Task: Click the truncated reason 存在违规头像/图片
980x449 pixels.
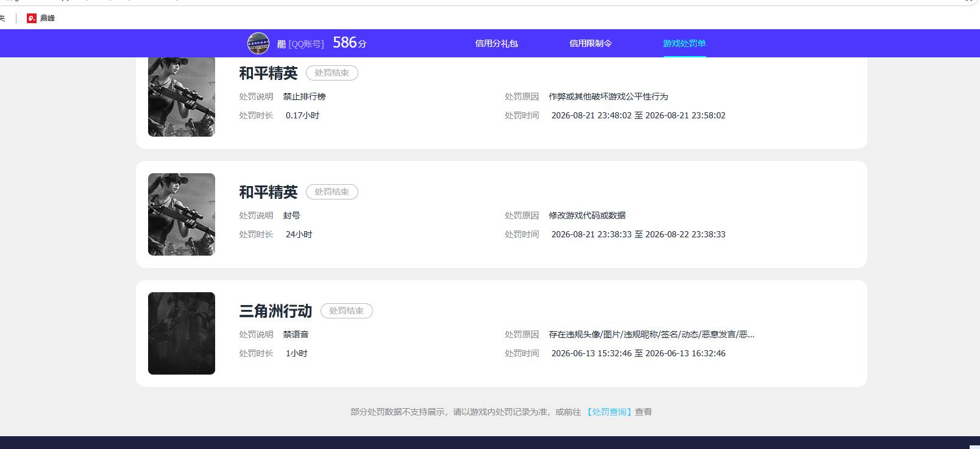Action: click(652, 334)
